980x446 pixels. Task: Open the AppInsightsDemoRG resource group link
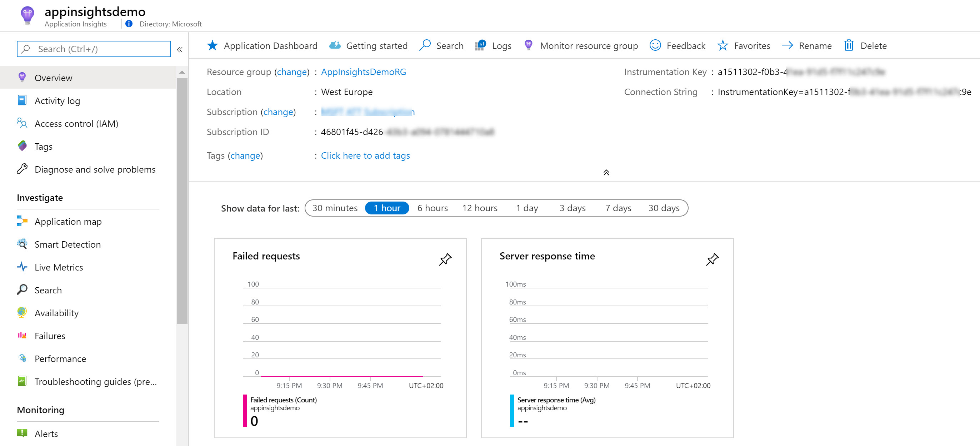(x=363, y=72)
